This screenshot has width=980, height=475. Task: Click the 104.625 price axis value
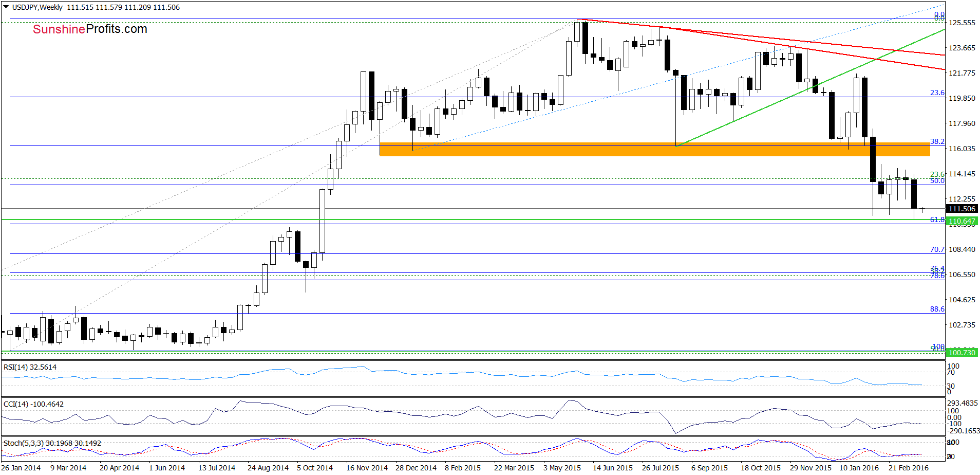(x=962, y=300)
